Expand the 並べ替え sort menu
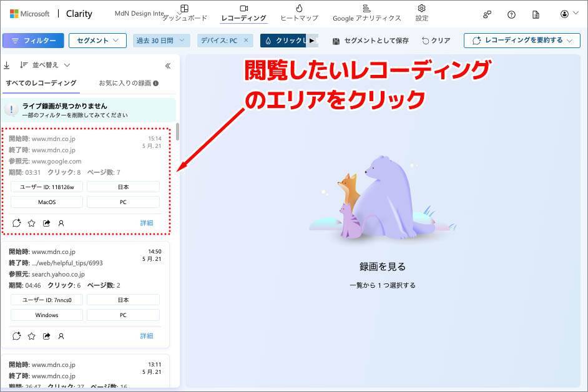Screen dimensions: 588x392 pos(45,65)
